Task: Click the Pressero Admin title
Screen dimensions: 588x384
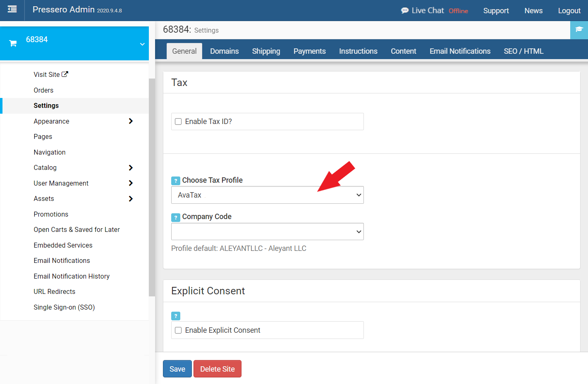Action: [64, 10]
